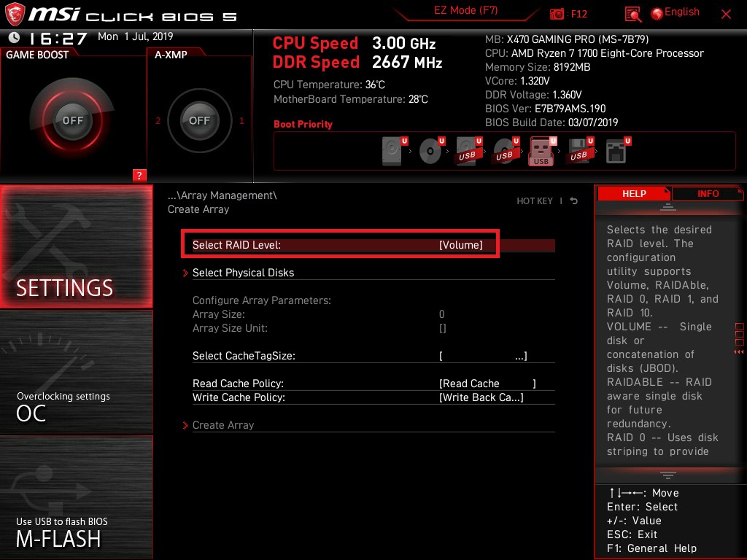Click the USB floppy boot device icon
Screen dimensions: 747x560
coord(578,152)
